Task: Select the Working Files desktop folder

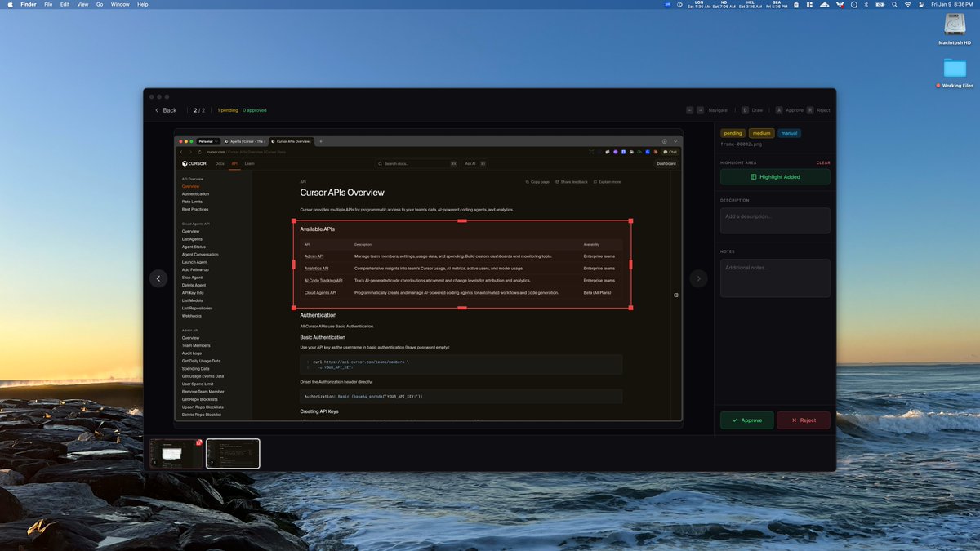Action: pos(954,73)
